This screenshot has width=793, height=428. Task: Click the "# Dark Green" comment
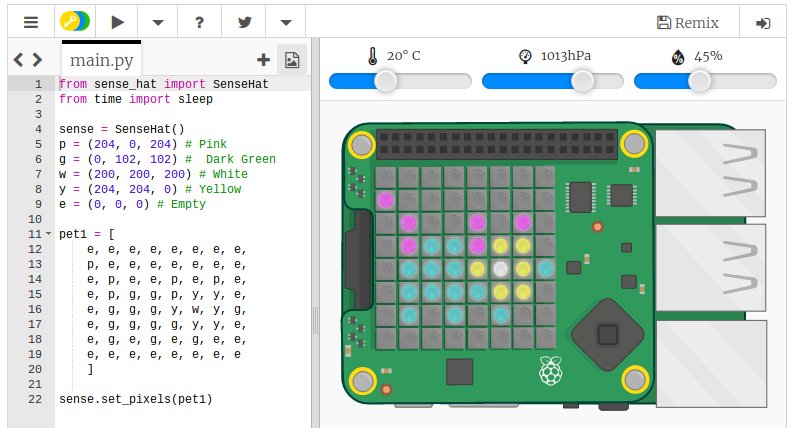coord(230,159)
